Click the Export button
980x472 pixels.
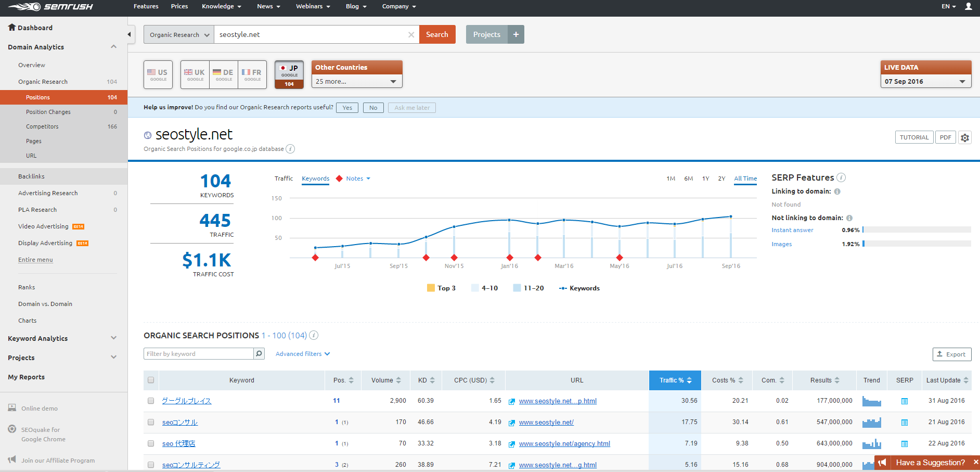click(952, 354)
